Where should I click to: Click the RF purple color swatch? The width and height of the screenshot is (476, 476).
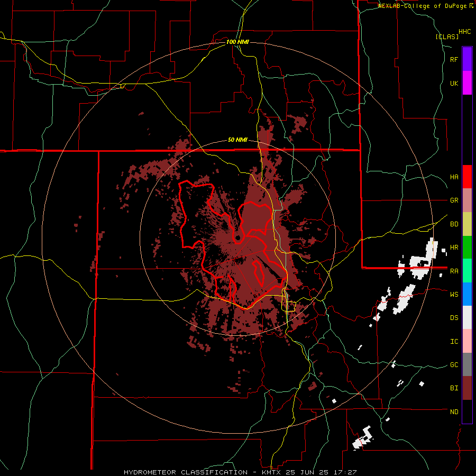(x=467, y=59)
